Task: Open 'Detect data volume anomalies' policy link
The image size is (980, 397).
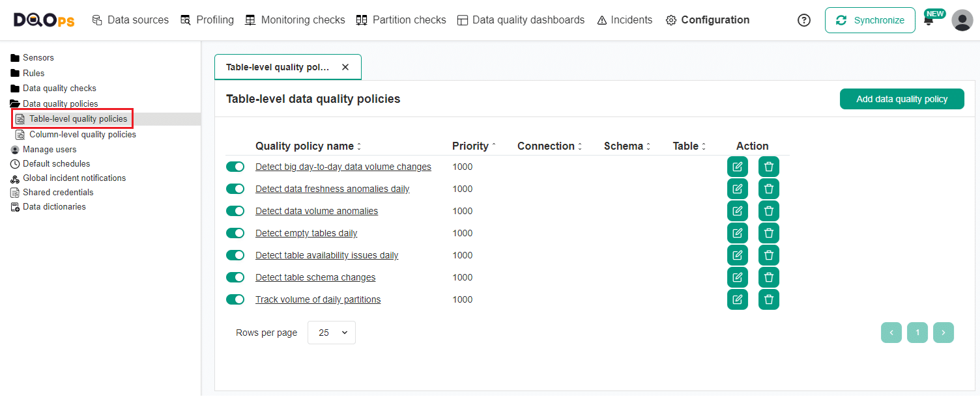Action: [317, 211]
